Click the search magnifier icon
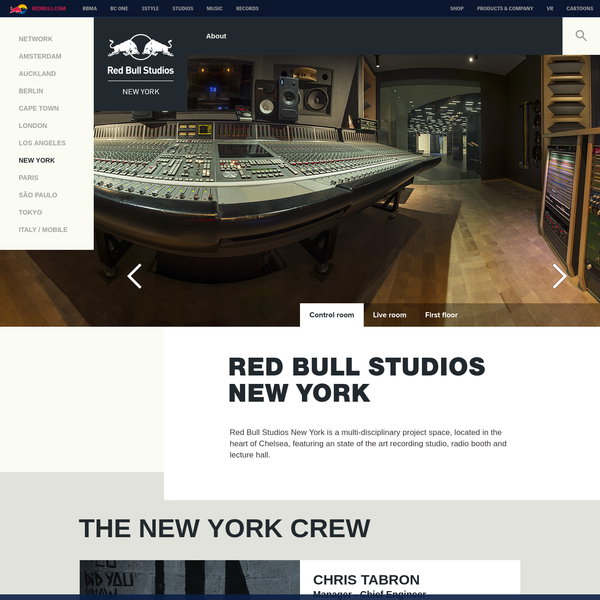 coord(581,36)
